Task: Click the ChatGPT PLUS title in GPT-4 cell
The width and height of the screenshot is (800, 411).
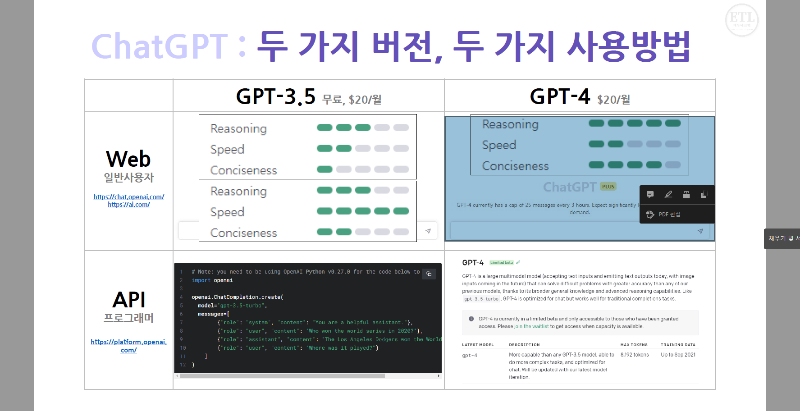Action: [580, 187]
